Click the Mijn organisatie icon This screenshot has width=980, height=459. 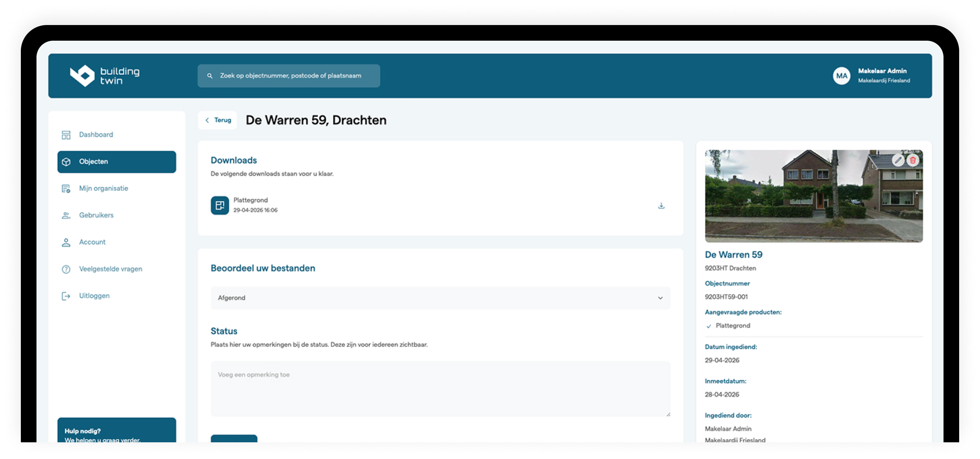click(x=66, y=188)
